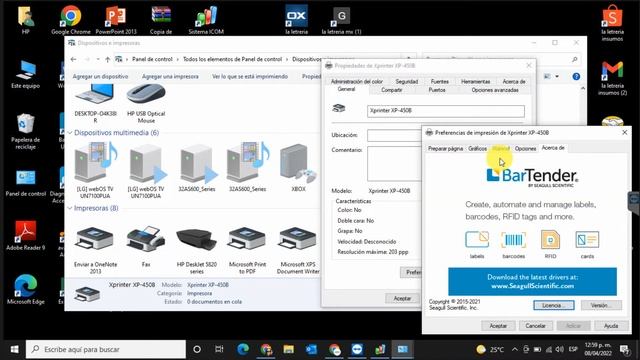Click the search magnifier in Dispositivos window
Screen dimensions: 640x360
click(x=575, y=59)
